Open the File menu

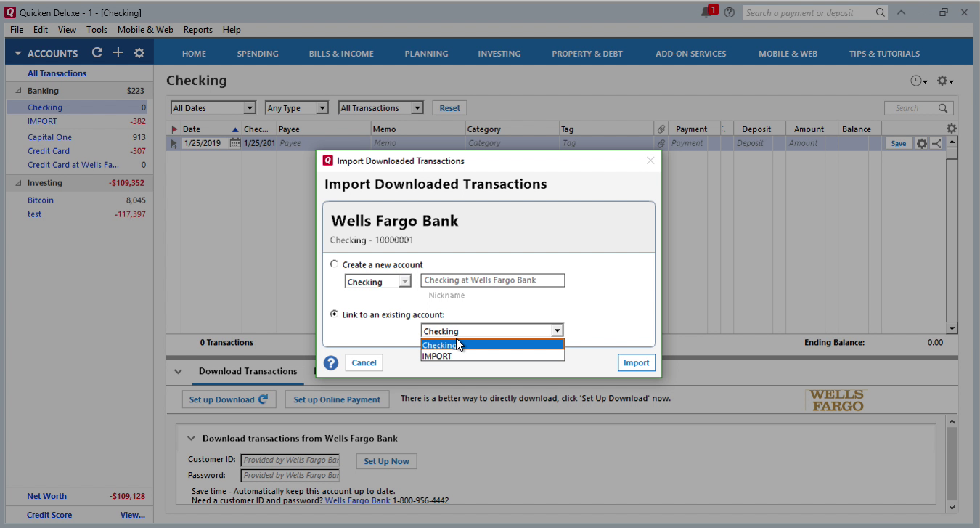[x=17, y=30]
